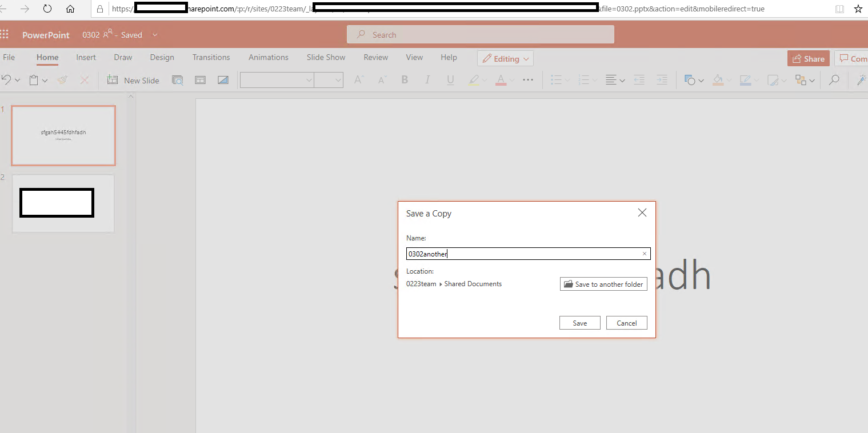Select the Shapes tool
Image resolution: width=868 pixels, height=433 pixels.
[x=690, y=80]
